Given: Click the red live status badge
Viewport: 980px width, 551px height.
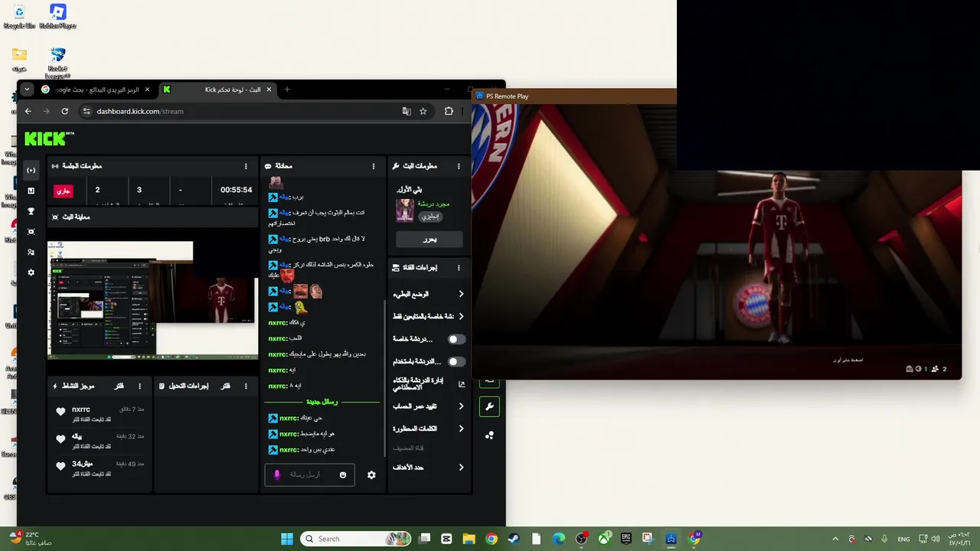Looking at the screenshot, I should (x=64, y=191).
